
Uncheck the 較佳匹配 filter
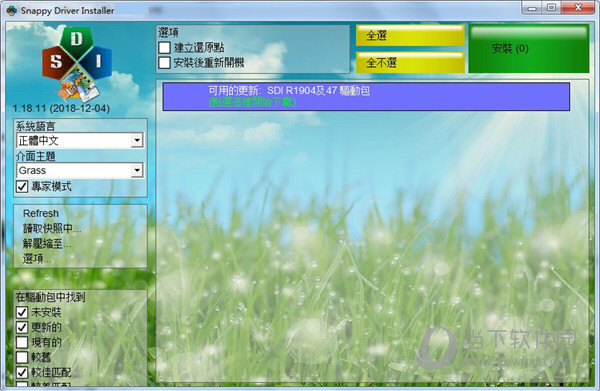click(x=22, y=372)
